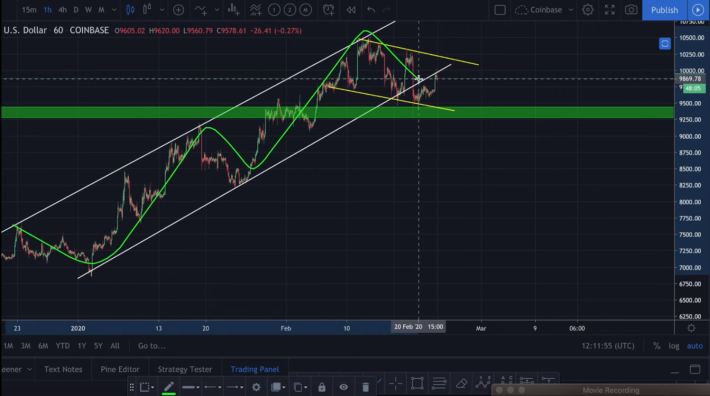Viewport: 710px width, 396px height.
Task: Redo the last chart action
Action: [387, 10]
